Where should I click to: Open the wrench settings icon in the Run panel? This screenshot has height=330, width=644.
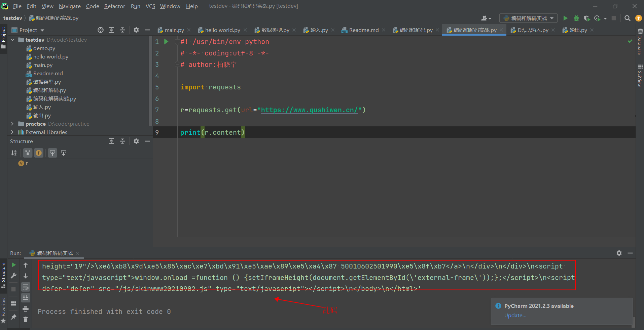13,276
